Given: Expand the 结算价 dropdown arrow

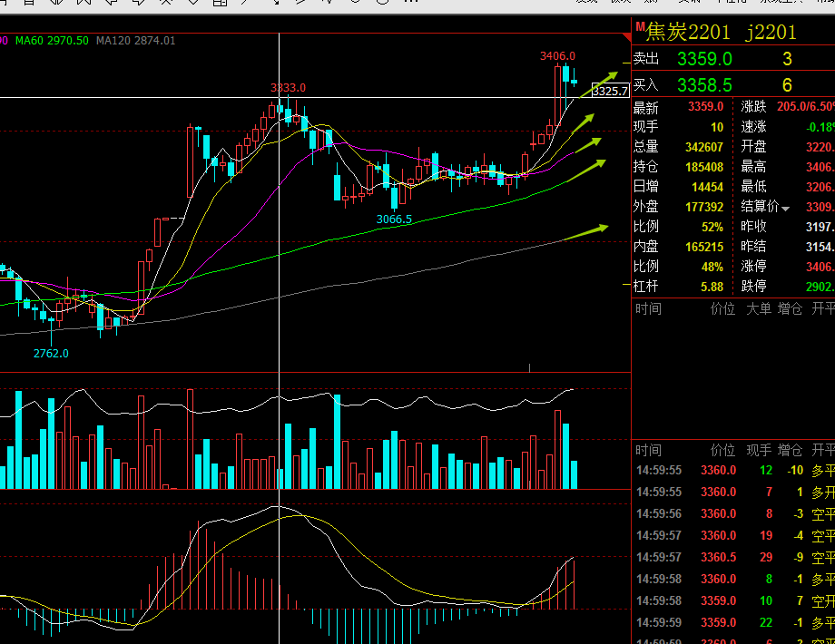Looking at the screenshot, I should click(785, 209).
